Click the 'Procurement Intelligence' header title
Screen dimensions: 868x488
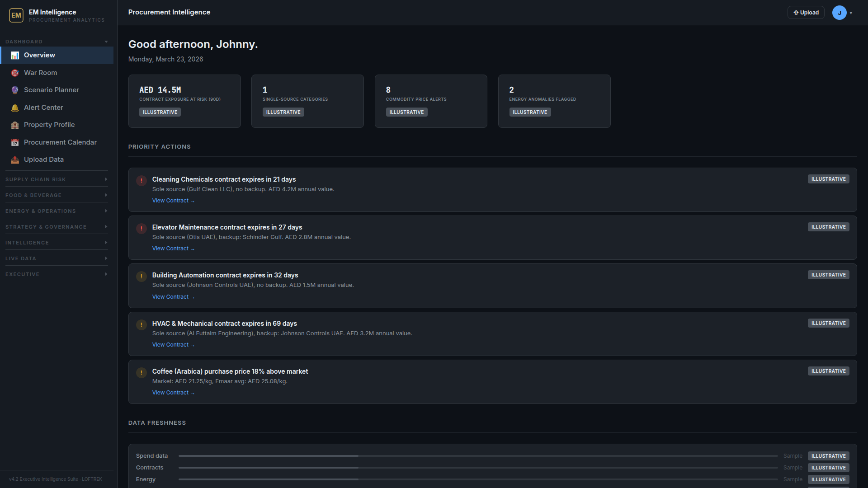169,12
